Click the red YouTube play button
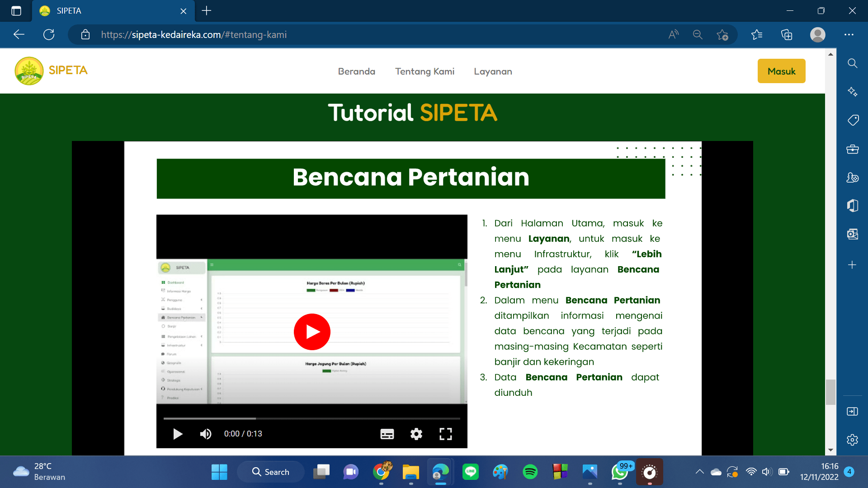Viewport: 868px width, 488px height. click(312, 332)
